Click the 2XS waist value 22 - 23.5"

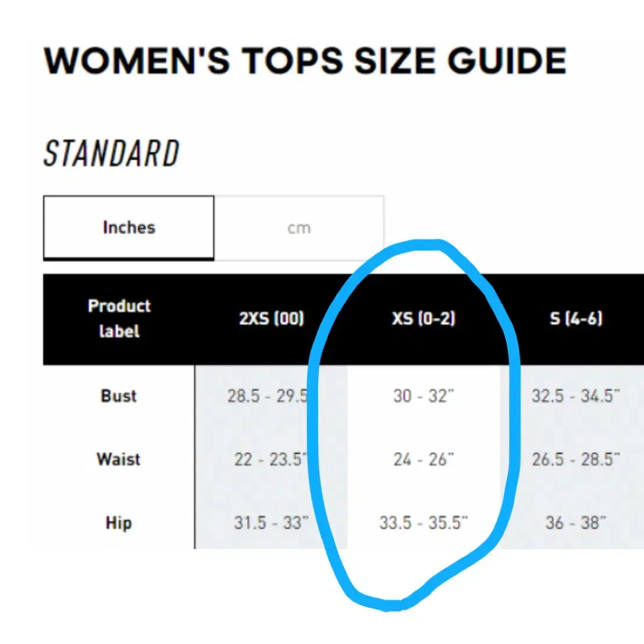pos(271,459)
